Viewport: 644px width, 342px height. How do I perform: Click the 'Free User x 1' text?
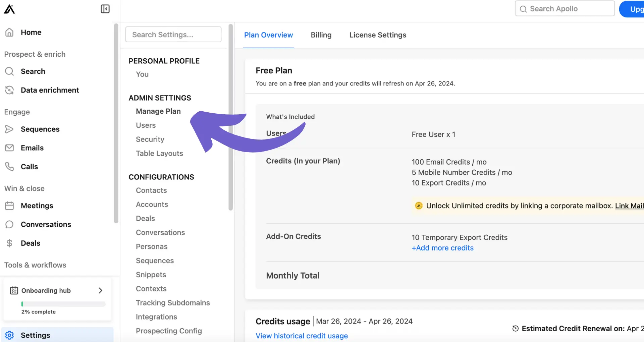point(433,134)
